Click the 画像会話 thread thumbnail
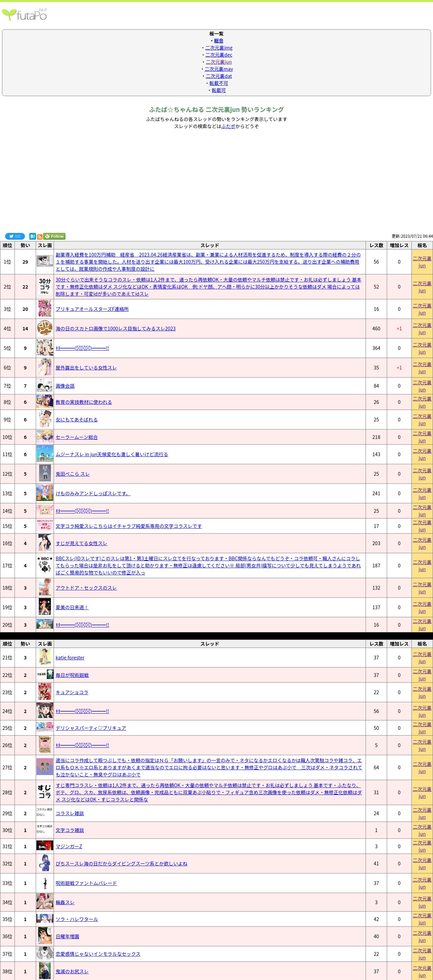 [x=45, y=385]
